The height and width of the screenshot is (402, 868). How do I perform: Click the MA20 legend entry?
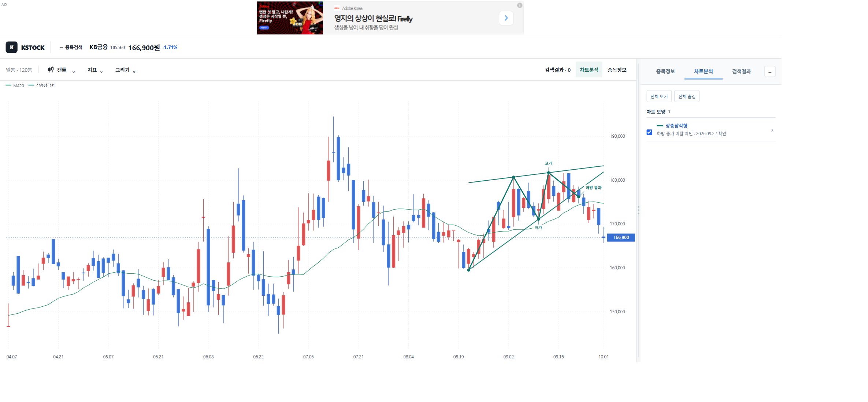(x=15, y=86)
